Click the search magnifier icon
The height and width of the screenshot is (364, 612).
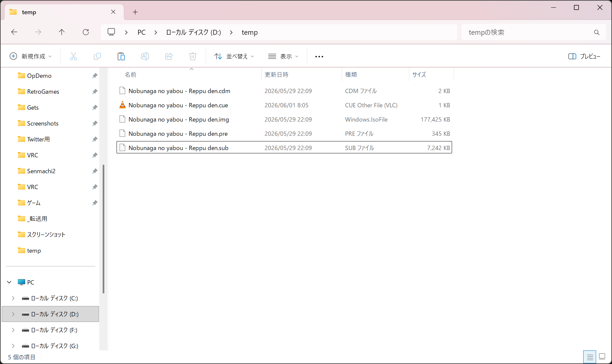pyautogui.click(x=596, y=32)
